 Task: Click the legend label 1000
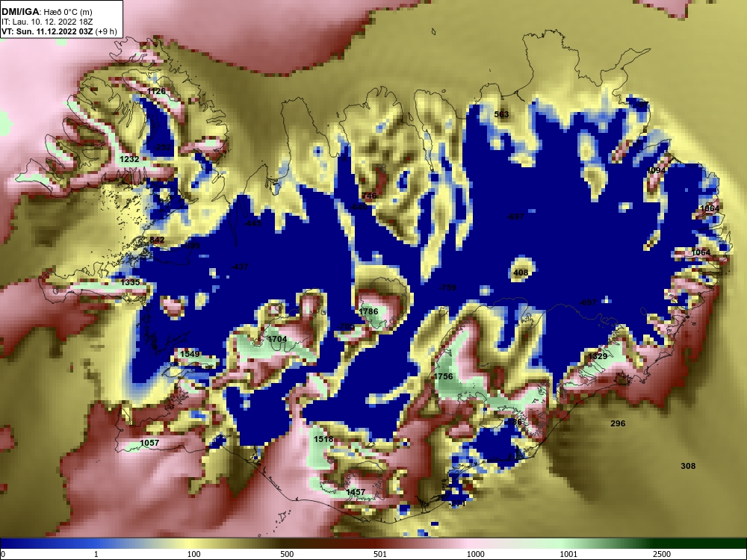coord(475,554)
